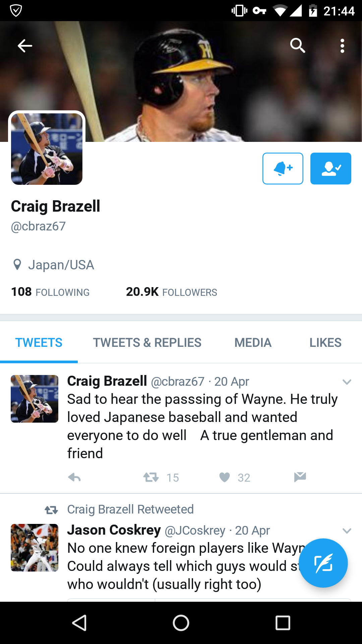Open search with magnifier icon
The image size is (362, 644).
(298, 45)
